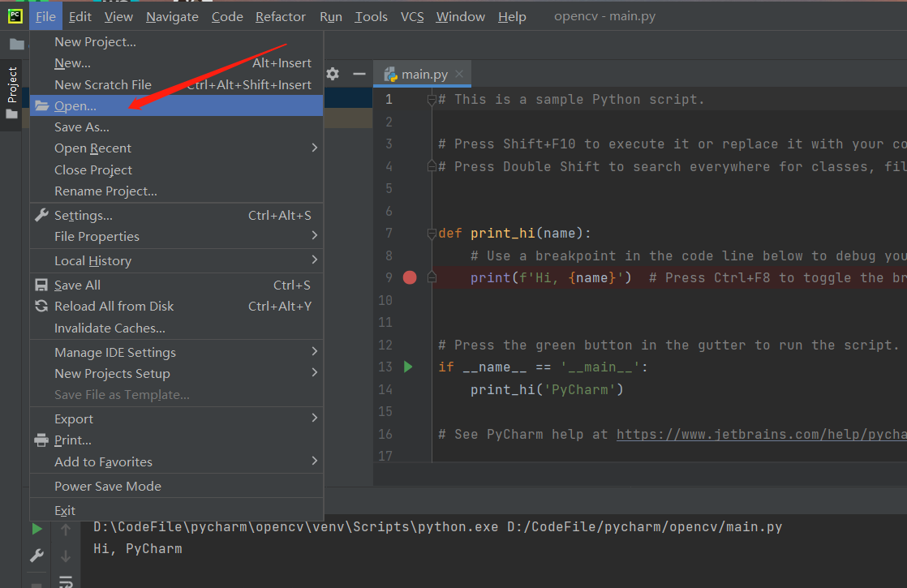Click the gear settings icon in project panel
This screenshot has width=907, height=588.
coord(333,74)
